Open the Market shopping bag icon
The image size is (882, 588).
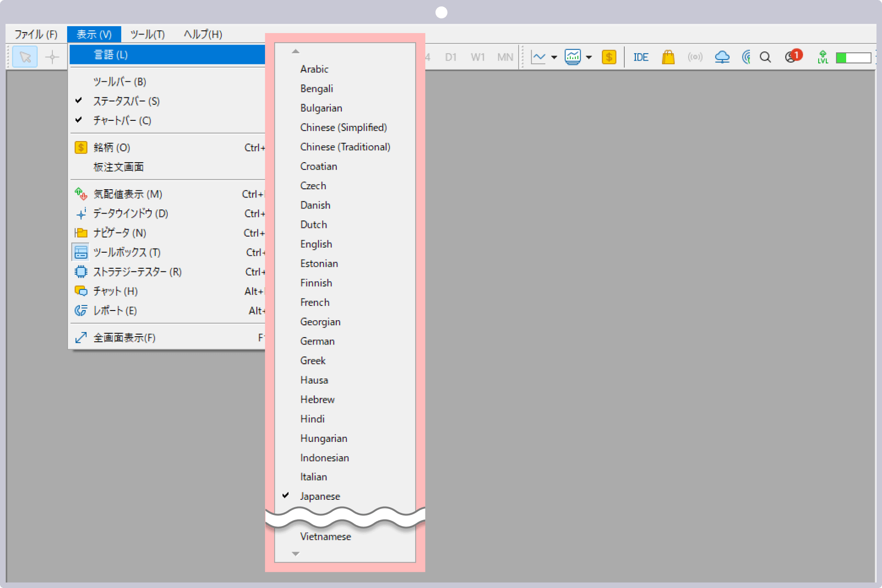click(x=668, y=57)
